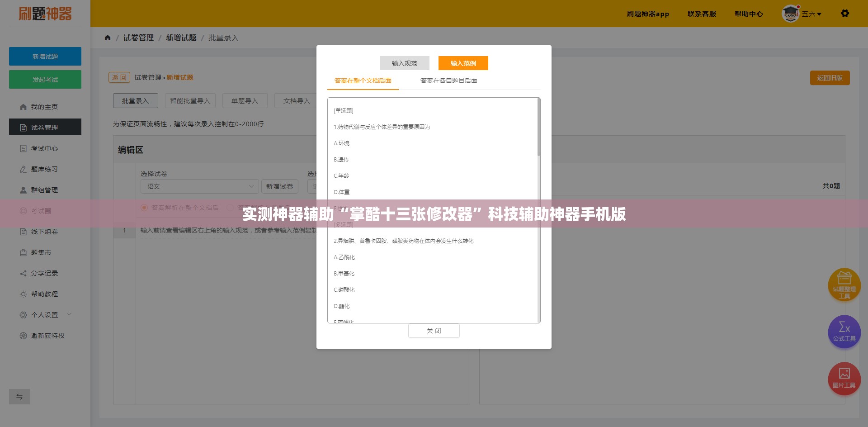Click 新增试题 in top breadcrumb
Screen dimensions: 868x427
pyautogui.click(x=181, y=38)
